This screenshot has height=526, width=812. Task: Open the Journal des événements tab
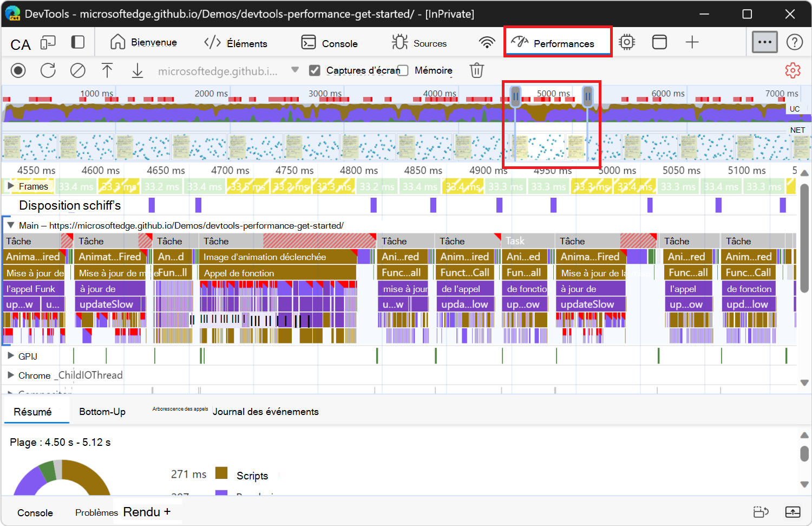[x=266, y=412]
